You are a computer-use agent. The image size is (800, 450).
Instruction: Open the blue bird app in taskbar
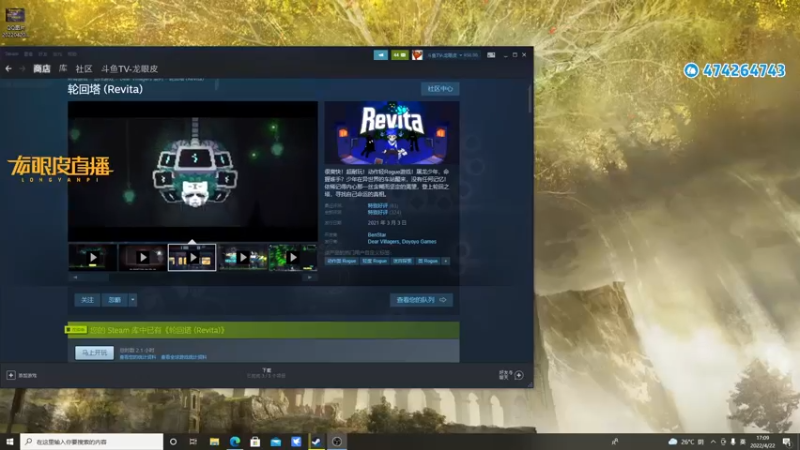[296, 441]
